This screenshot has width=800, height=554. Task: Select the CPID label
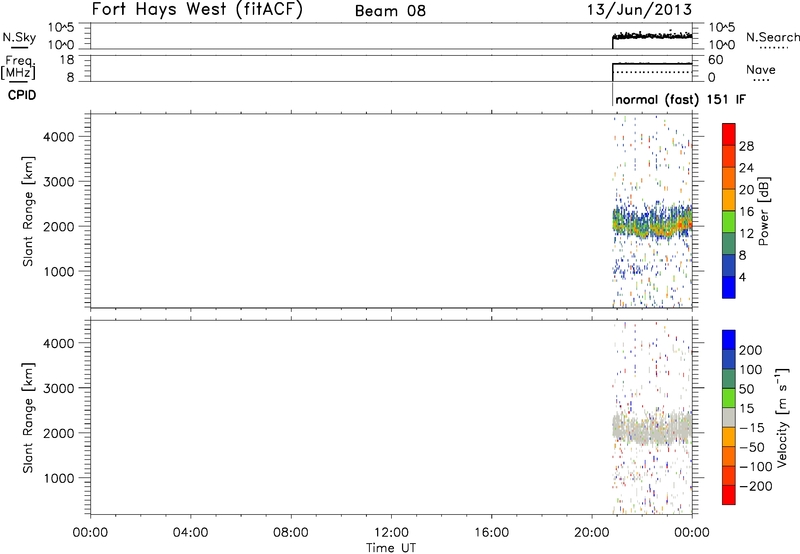point(22,95)
